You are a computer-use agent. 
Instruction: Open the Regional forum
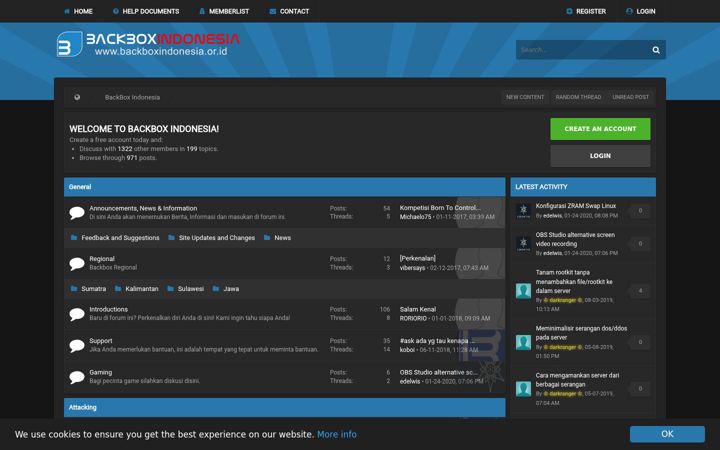[x=102, y=259]
